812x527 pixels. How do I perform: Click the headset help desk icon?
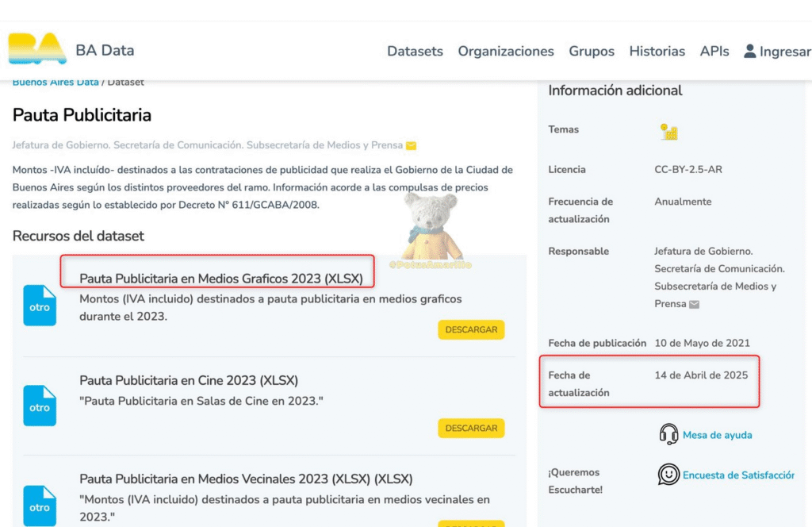coord(668,434)
